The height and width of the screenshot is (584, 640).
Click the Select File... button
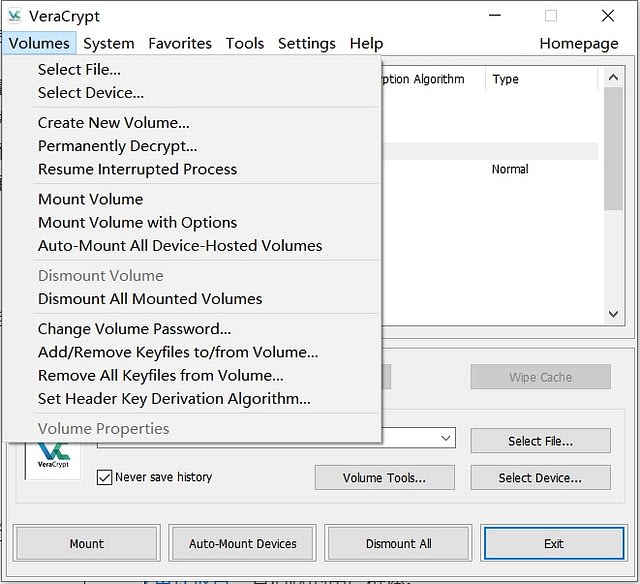(x=540, y=441)
